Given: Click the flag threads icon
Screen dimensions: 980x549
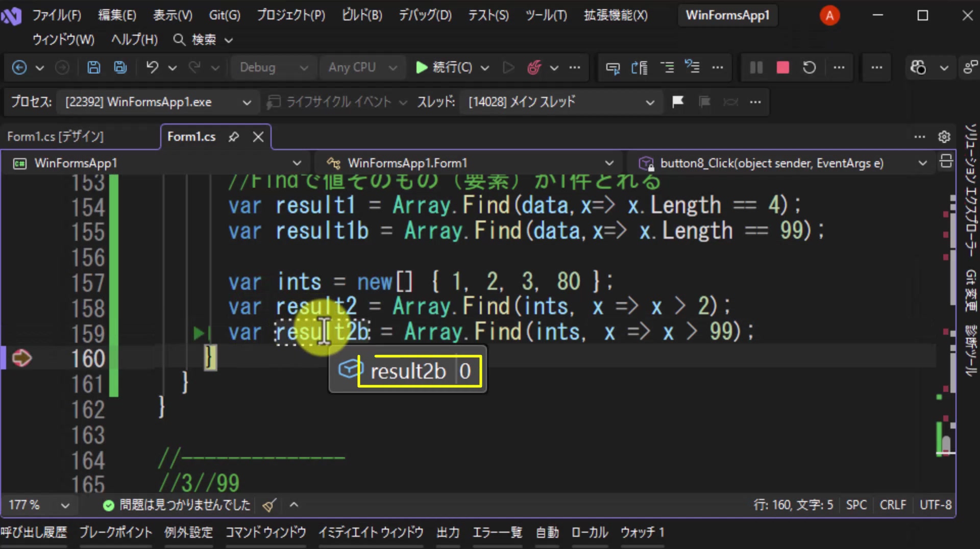Looking at the screenshot, I should click(678, 102).
